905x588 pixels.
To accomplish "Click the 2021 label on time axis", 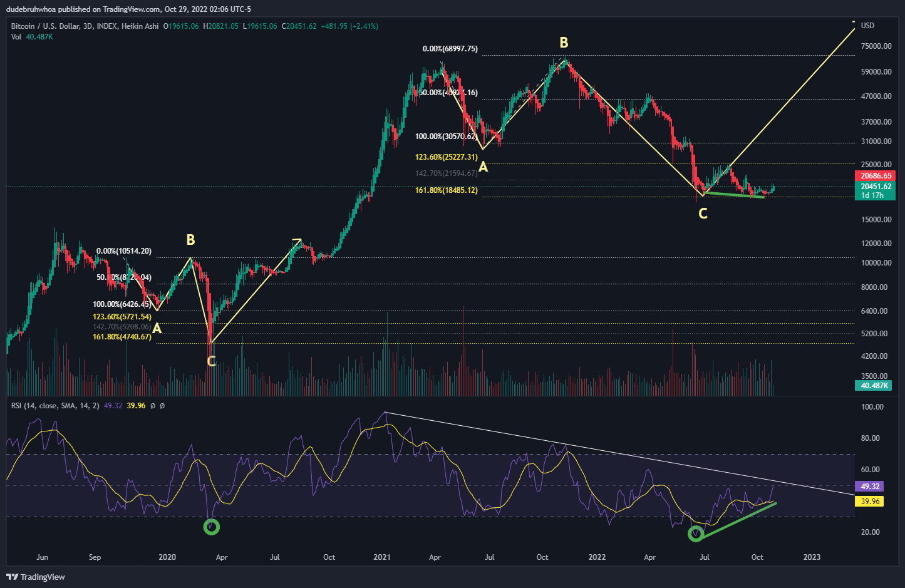I will tap(382, 557).
